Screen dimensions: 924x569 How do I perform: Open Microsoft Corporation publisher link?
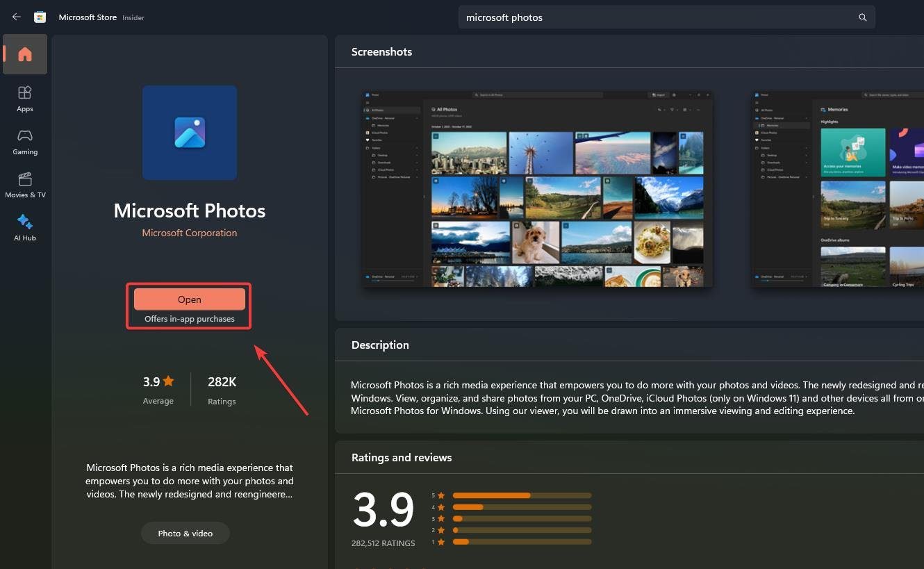point(190,233)
